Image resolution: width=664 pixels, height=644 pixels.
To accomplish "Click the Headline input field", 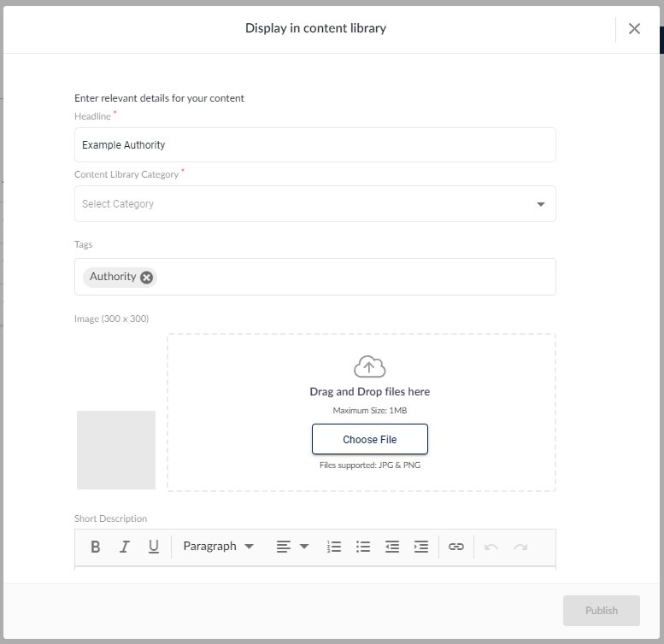I will tap(315, 144).
